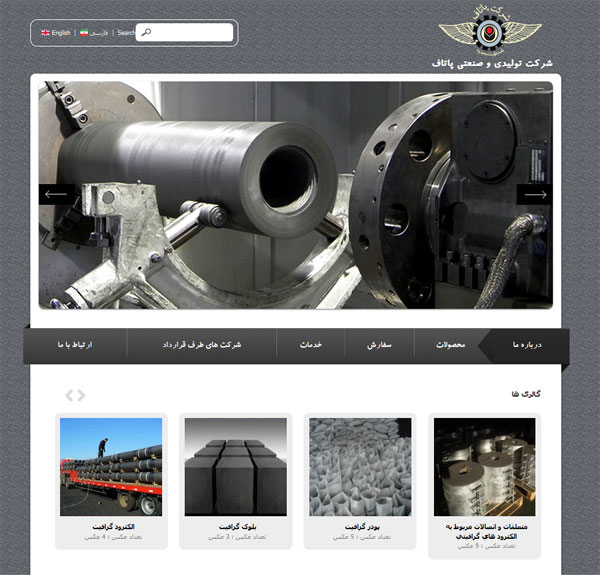Open graphite blocks thumbnail
Screen dimensions: 600x575
click(236, 467)
